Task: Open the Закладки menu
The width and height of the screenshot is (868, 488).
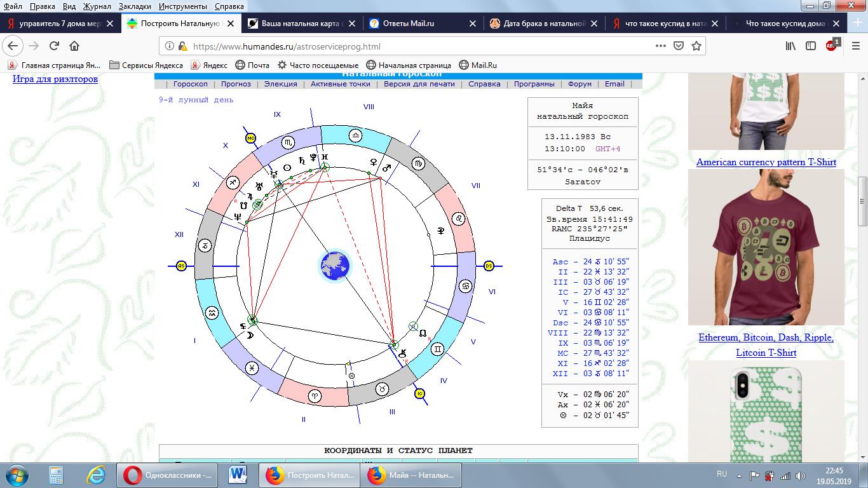Action: pyautogui.click(x=135, y=6)
